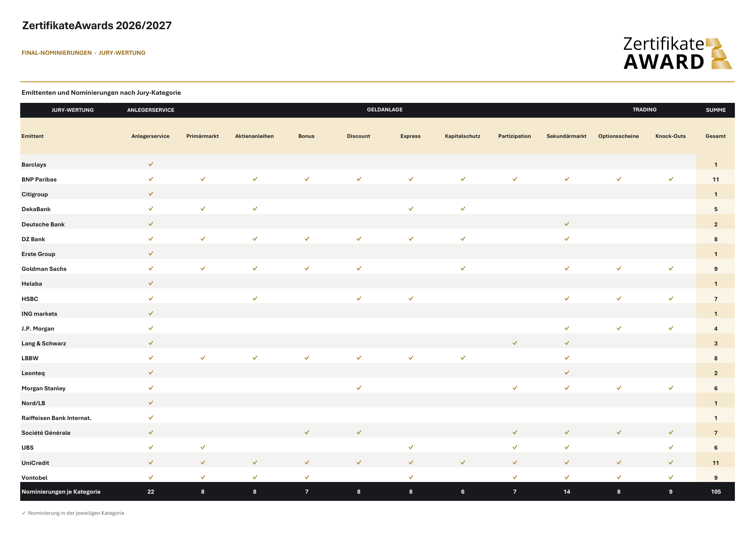The image size is (756, 535).
Task: Click Erste Group's Anlegerservice checkmark
Action: (x=151, y=254)
